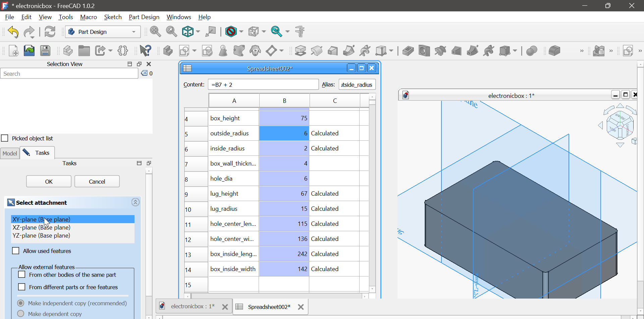
Task: Select the Pad tool icon
Action: [x=301, y=51]
